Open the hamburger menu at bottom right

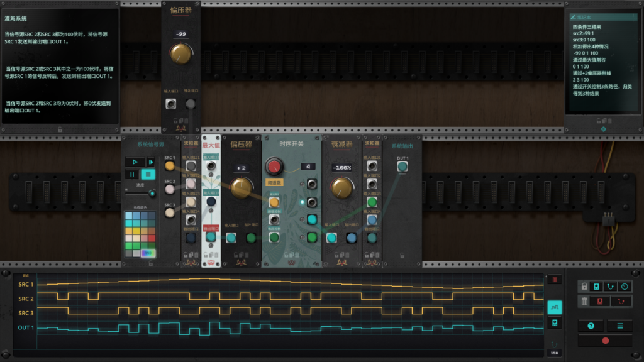(620, 325)
